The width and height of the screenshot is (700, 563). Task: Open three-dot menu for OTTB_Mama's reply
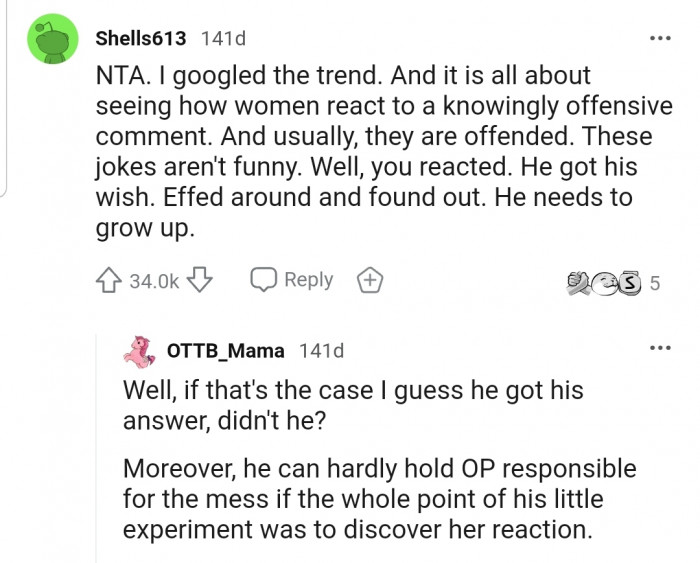click(657, 349)
